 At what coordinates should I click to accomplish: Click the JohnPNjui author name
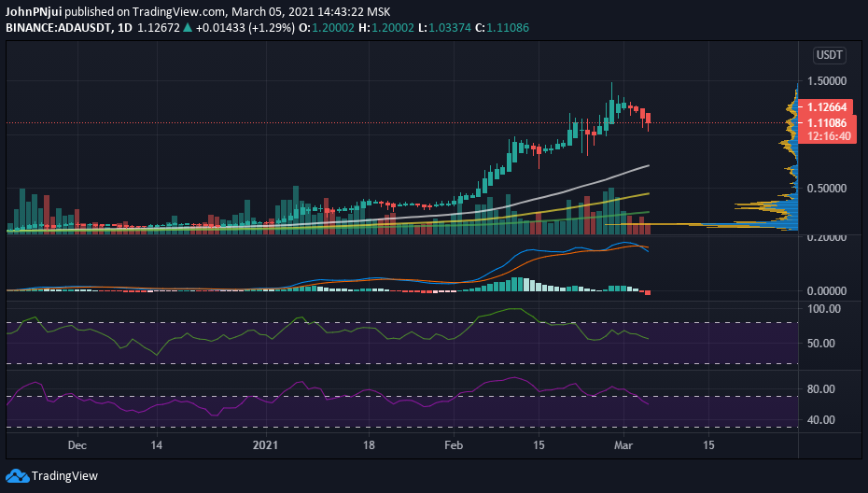tap(34, 11)
